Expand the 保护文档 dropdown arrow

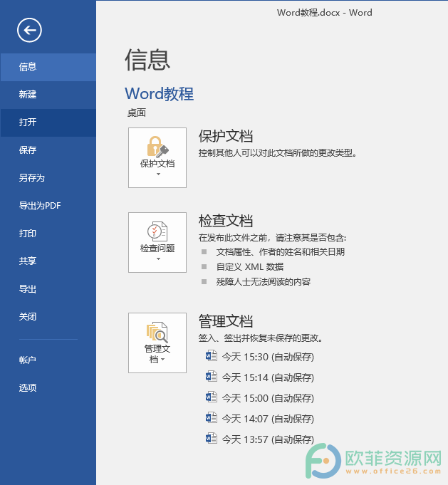pyautogui.click(x=158, y=174)
